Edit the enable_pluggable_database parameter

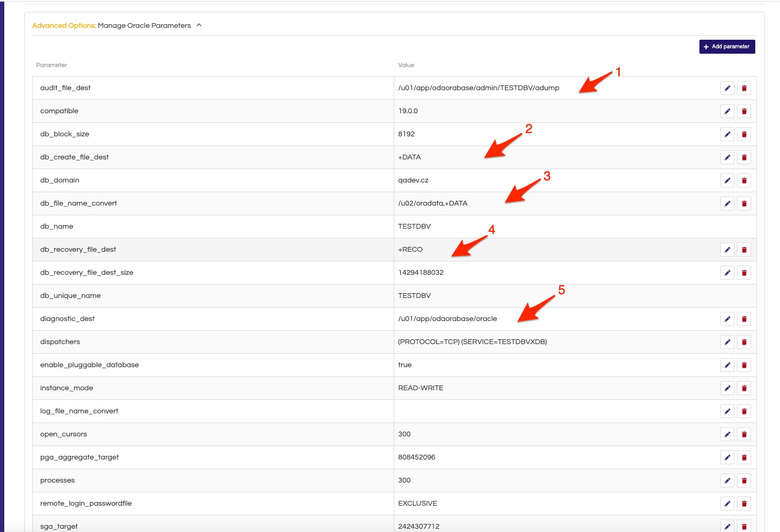[727, 365]
